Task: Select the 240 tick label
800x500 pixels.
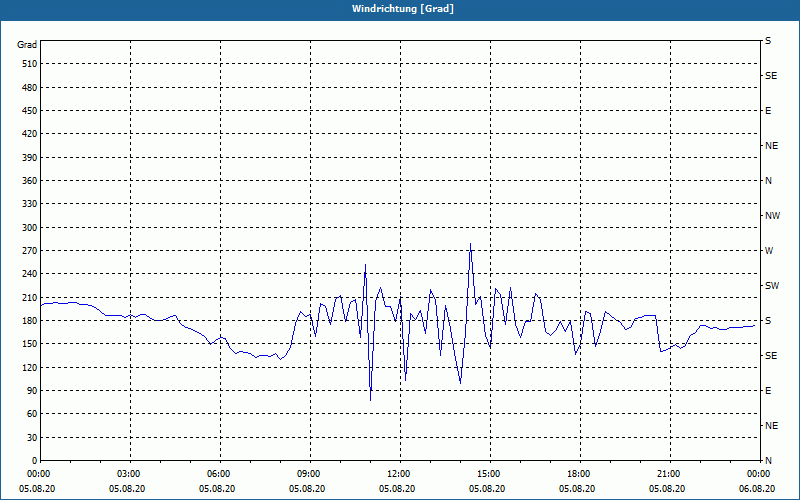Action: coord(30,274)
